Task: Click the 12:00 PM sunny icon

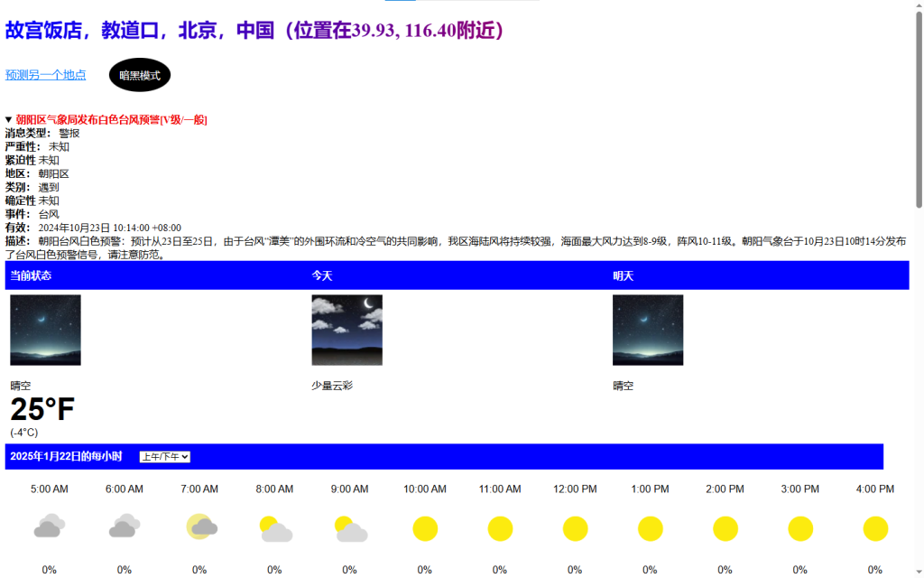Action: click(575, 528)
